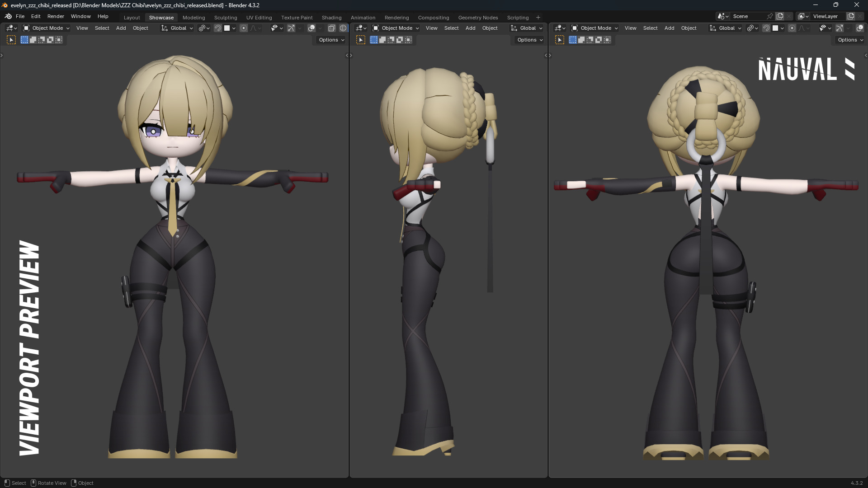Set selection mode to invert in left viewport

[x=50, y=40]
